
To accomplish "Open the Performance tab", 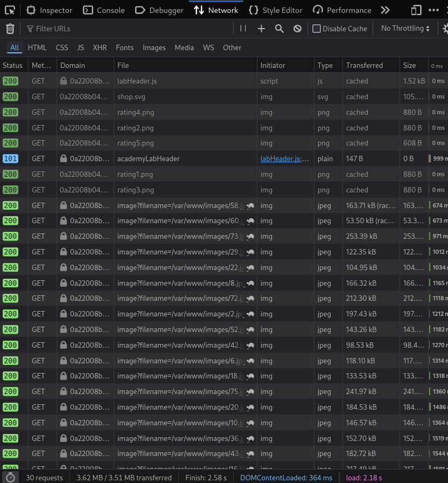I will (x=342, y=10).
